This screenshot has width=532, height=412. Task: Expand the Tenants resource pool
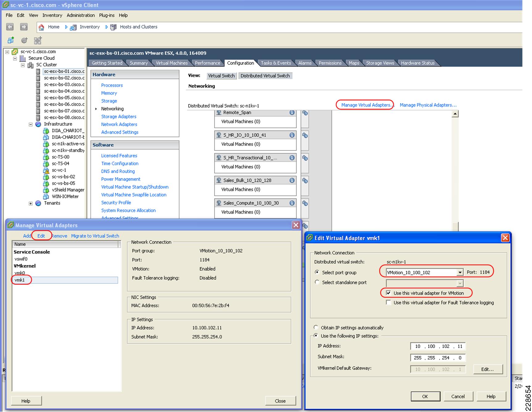coord(31,204)
